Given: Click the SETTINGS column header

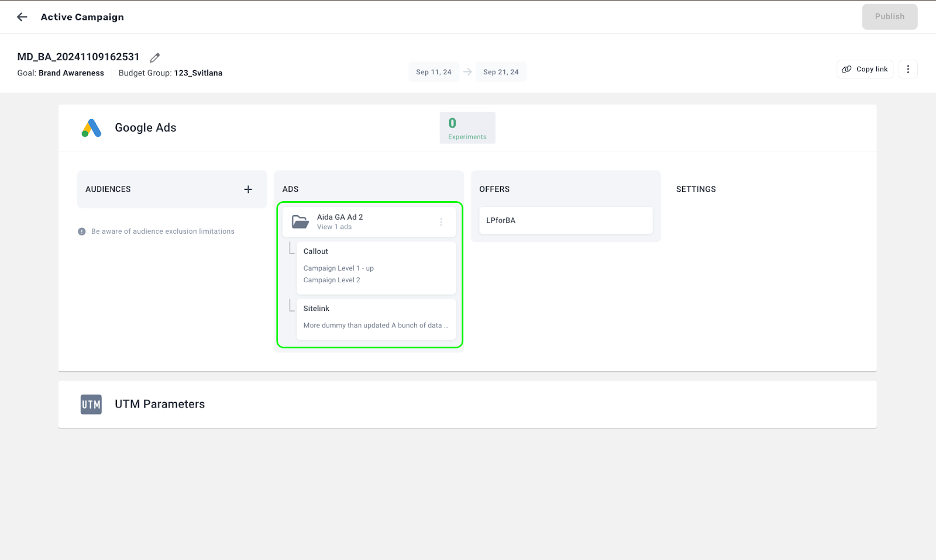Looking at the screenshot, I should pyautogui.click(x=696, y=189).
